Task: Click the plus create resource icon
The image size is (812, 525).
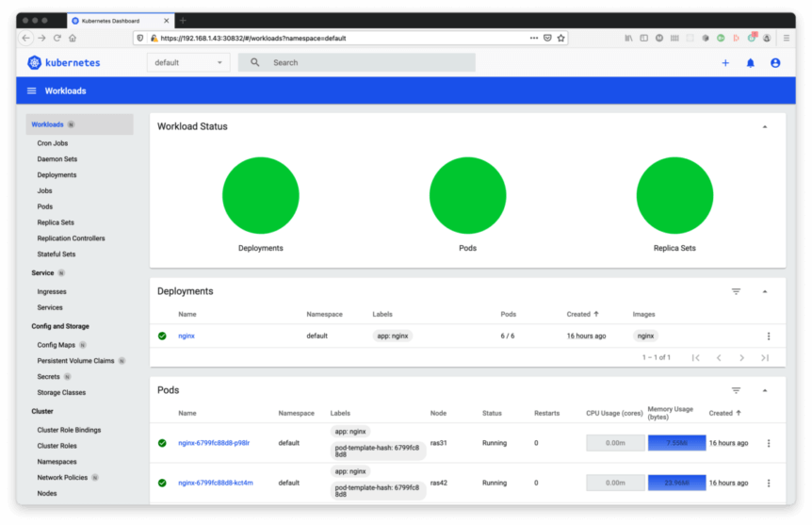Action: click(x=725, y=63)
